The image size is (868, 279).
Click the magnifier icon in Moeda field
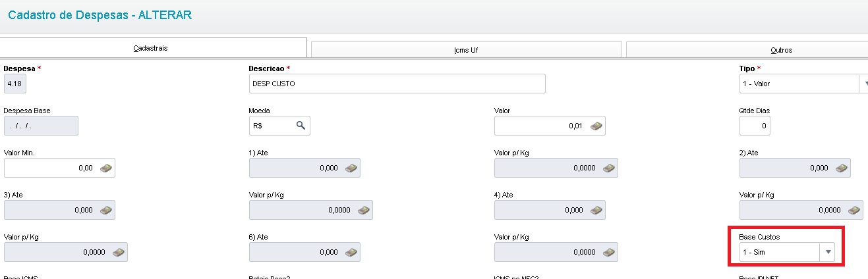(x=301, y=126)
